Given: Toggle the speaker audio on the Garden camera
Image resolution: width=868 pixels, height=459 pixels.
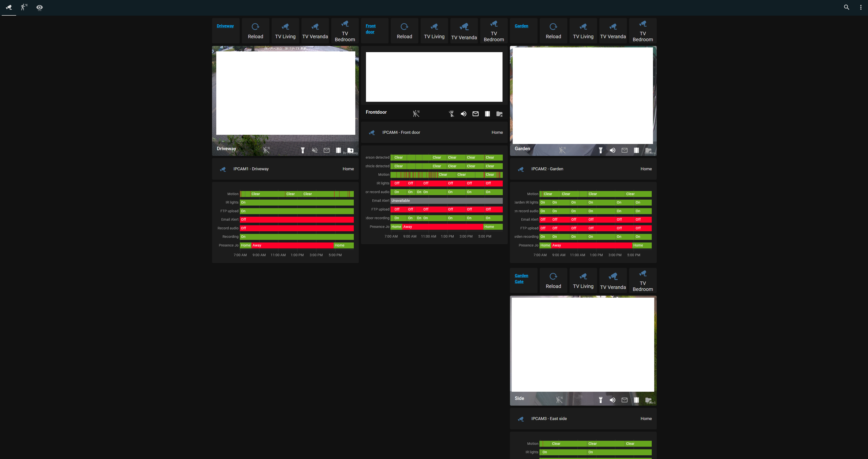Looking at the screenshot, I should 613,150.
